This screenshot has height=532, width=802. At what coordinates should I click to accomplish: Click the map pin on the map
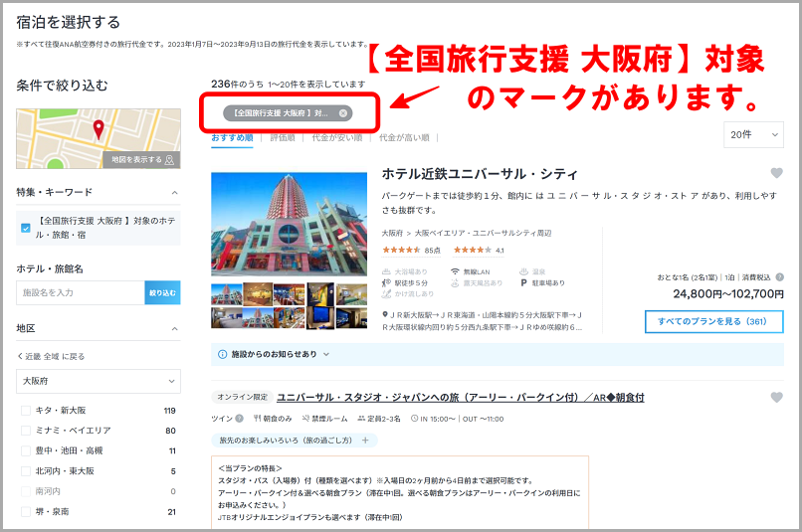(99, 130)
